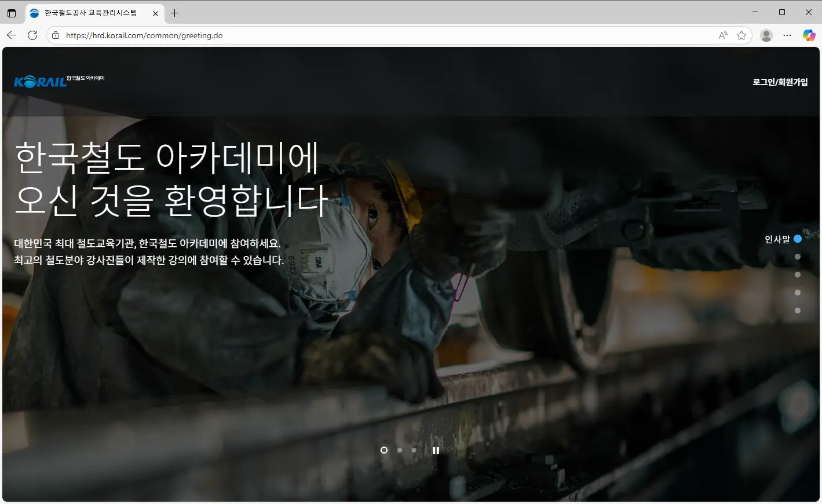Click the browser back arrow

[12, 35]
